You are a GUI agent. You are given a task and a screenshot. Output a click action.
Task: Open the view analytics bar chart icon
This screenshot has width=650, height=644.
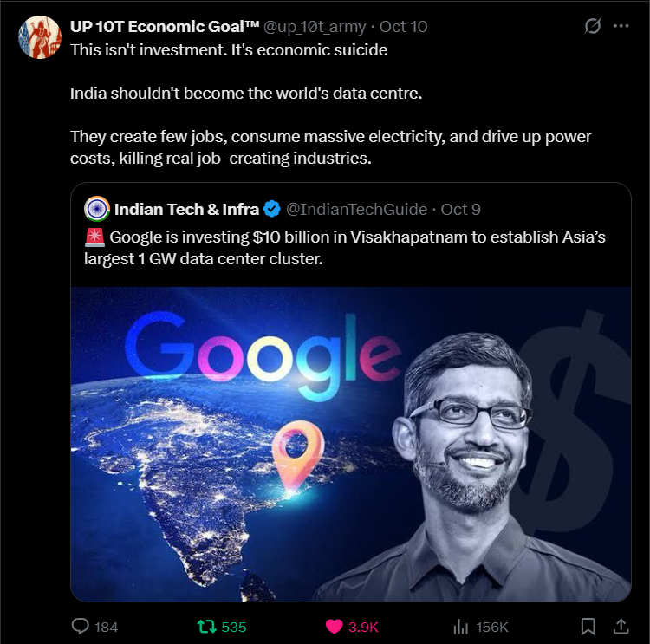(460, 626)
